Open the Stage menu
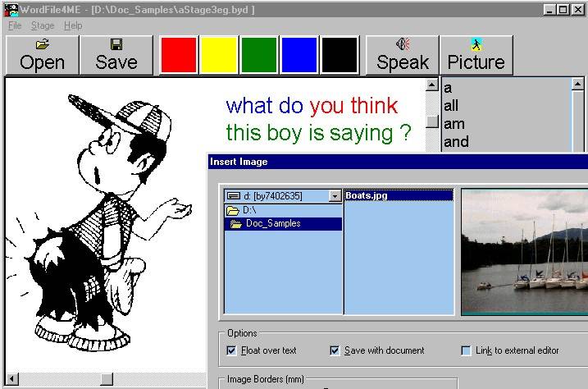 [x=43, y=25]
